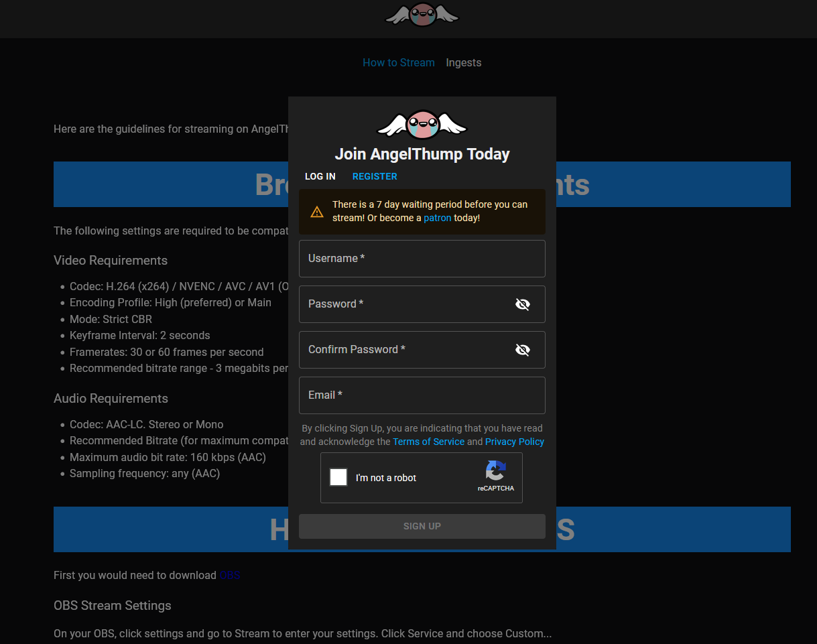This screenshot has width=817, height=644.
Task: Switch to the LOG IN tab
Action: [320, 176]
